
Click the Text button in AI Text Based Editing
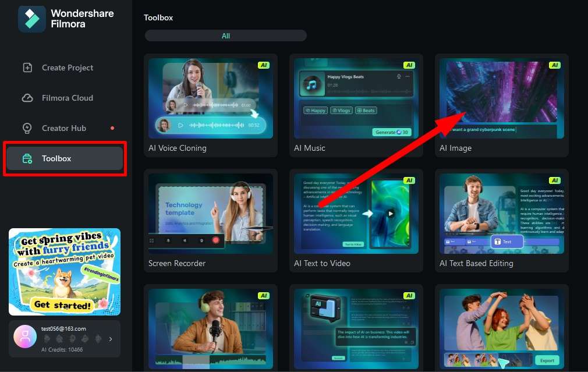pos(507,242)
